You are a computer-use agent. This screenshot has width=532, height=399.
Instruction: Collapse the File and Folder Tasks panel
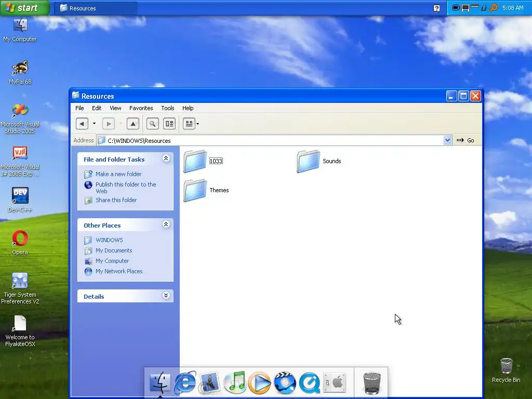pos(166,158)
